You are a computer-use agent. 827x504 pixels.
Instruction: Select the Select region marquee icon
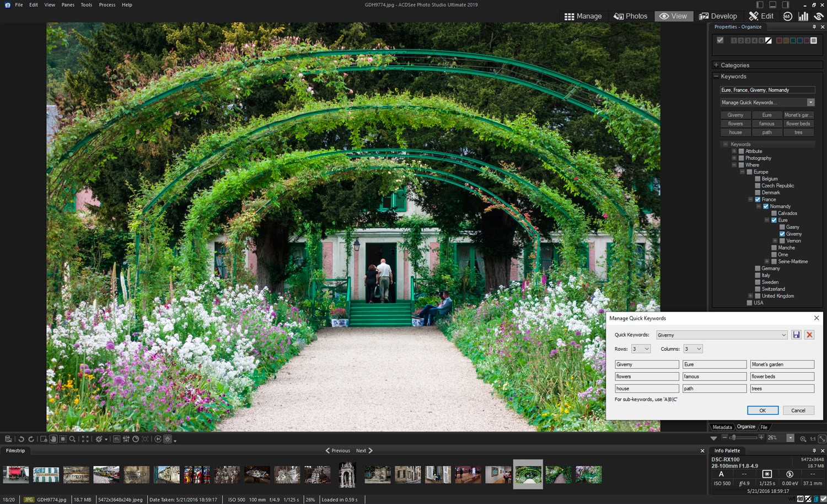tap(62, 439)
